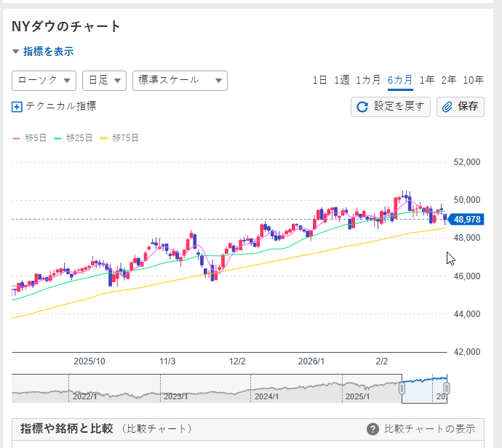Click the 52,000 y-axis label
The image size is (502, 448).
coord(467,162)
